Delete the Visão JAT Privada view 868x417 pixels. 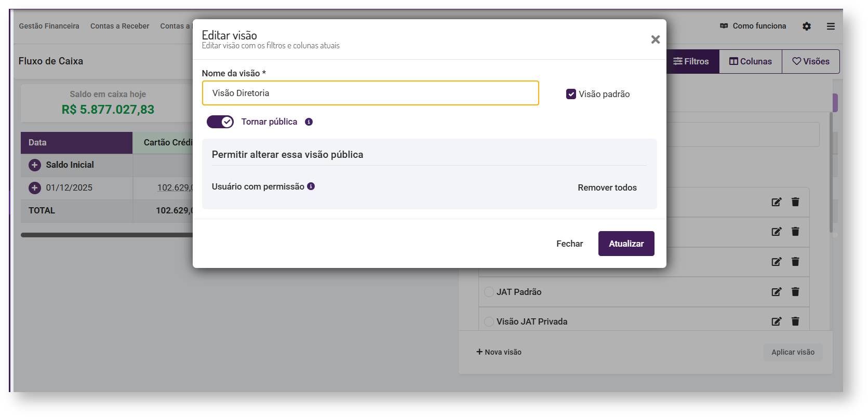coord(795,321)
